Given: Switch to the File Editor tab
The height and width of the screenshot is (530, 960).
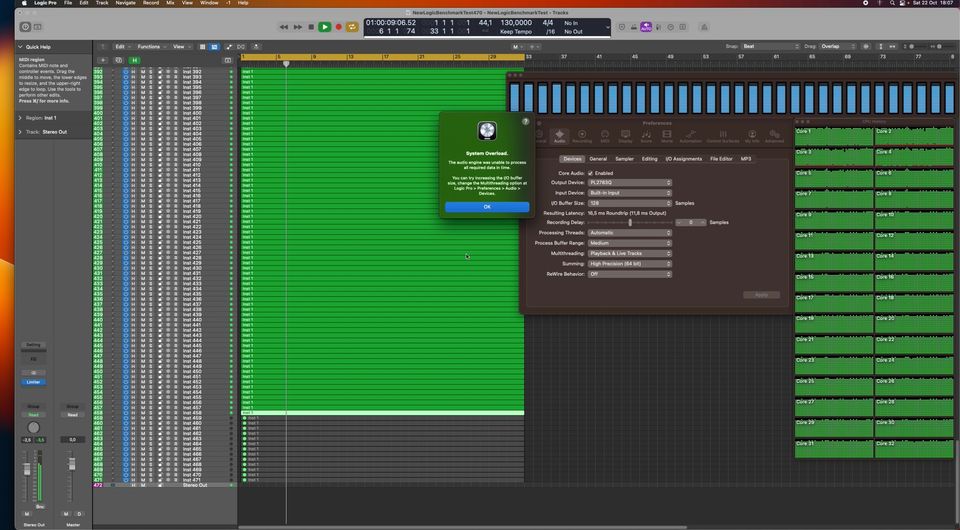Looking at the screenshot, I should pyautogui.click(x=721, y=159).
